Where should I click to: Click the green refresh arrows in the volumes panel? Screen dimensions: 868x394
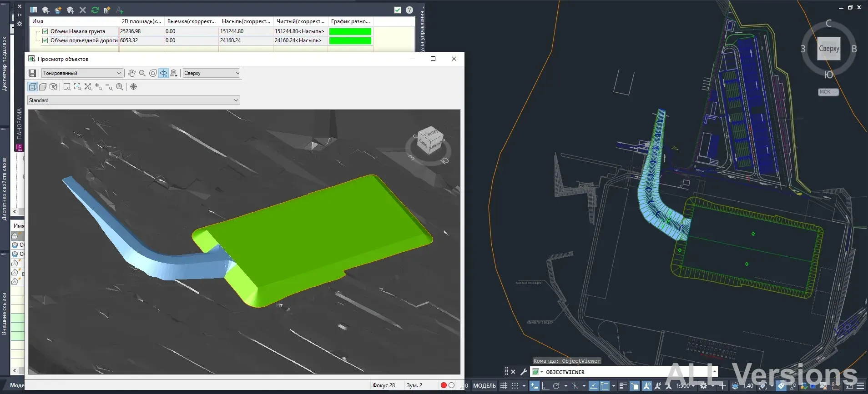click(95, 10)
